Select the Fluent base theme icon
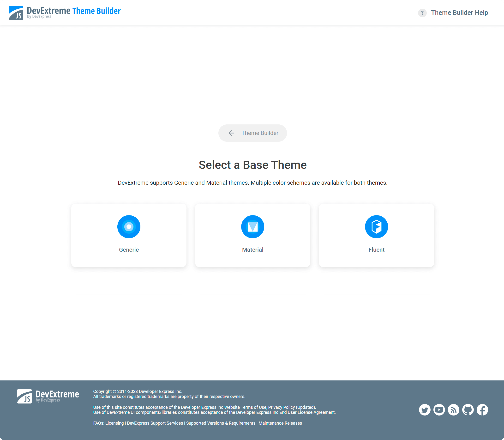The height and width of the screenshot is (440, 504). coord(376,226)
